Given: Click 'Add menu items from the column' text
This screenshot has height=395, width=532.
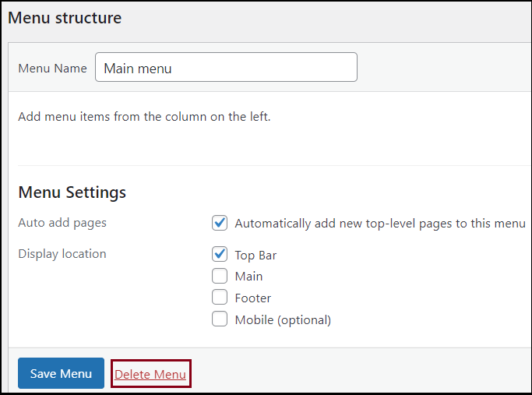Looking at the screenshot, I should pos(144,117).
